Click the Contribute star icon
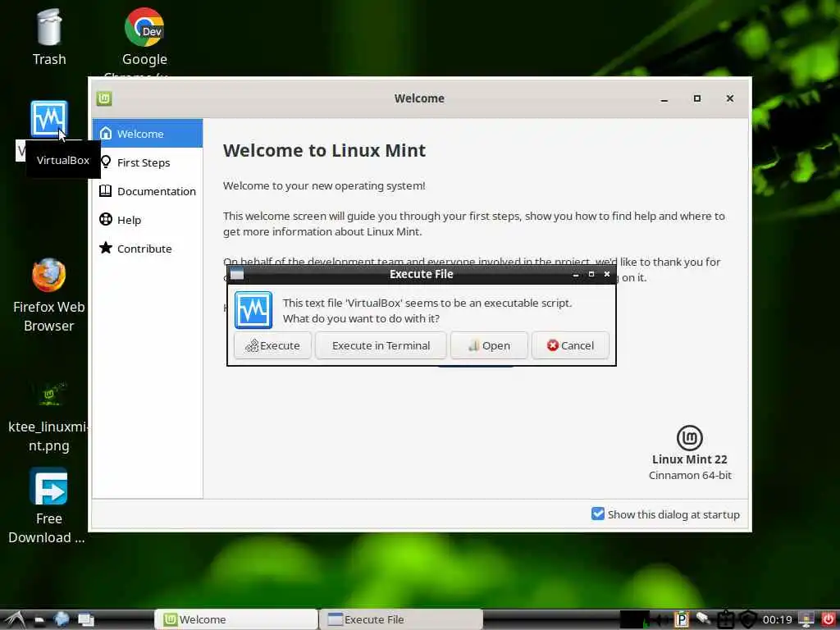The width and height of the screenshot is (840, 630). [106, 248]
